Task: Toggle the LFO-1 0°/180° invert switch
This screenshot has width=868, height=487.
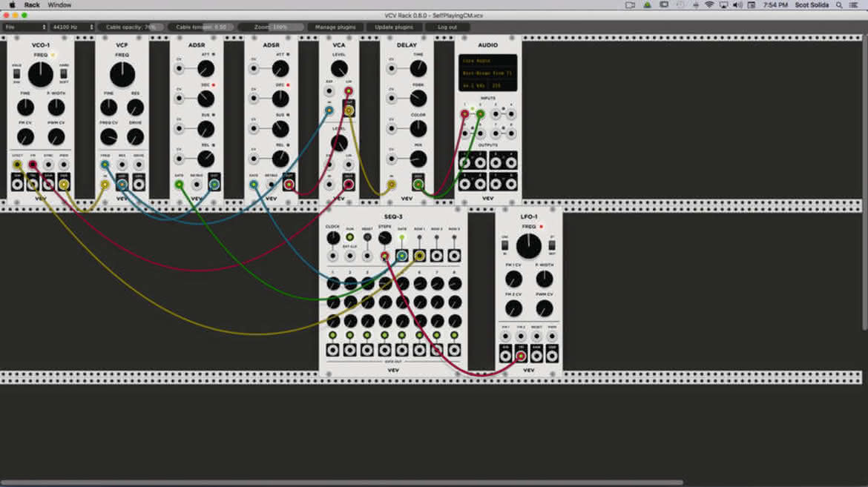Action: point(552,245)
